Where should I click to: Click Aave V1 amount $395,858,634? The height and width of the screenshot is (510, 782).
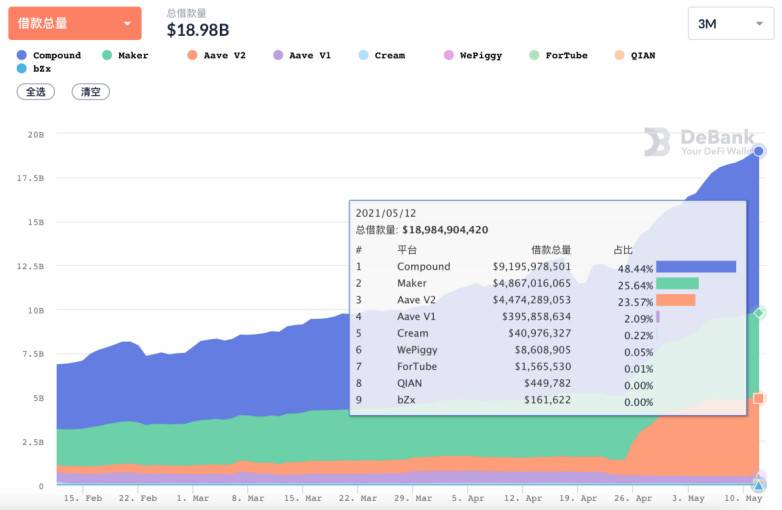pyautogui.click(x=536, y=317)
